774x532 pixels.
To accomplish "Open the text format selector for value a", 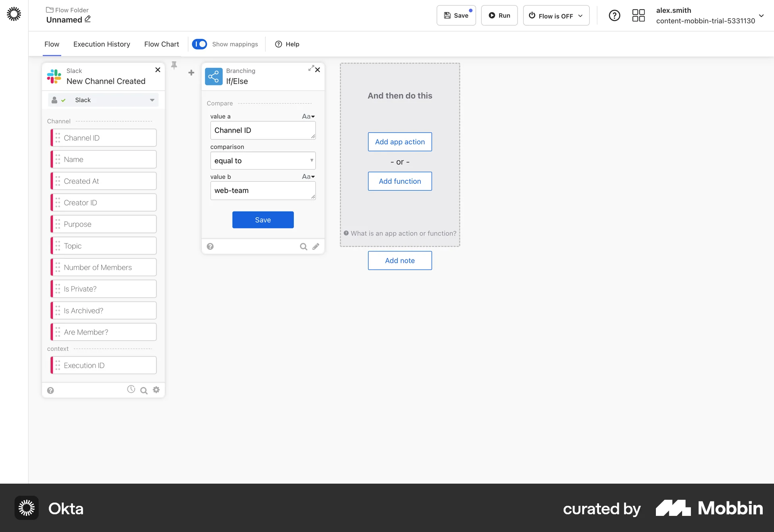I will point(308,116).
